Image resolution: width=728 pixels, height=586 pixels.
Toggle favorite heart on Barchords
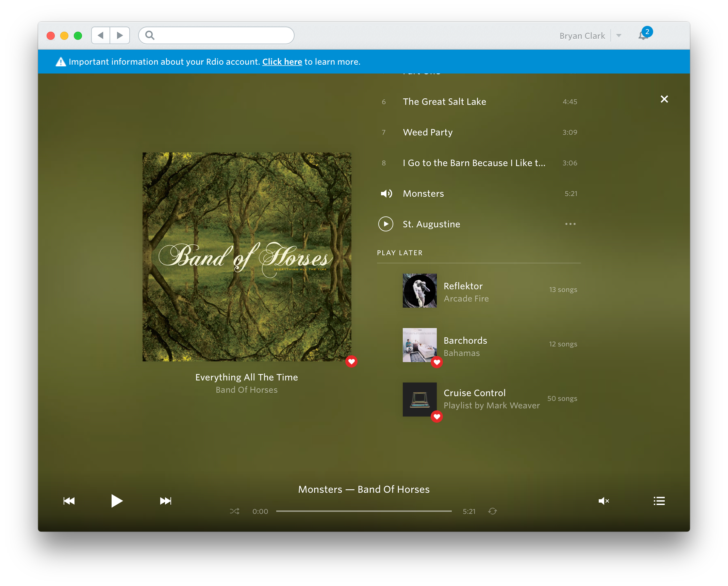tap(437, 362)
